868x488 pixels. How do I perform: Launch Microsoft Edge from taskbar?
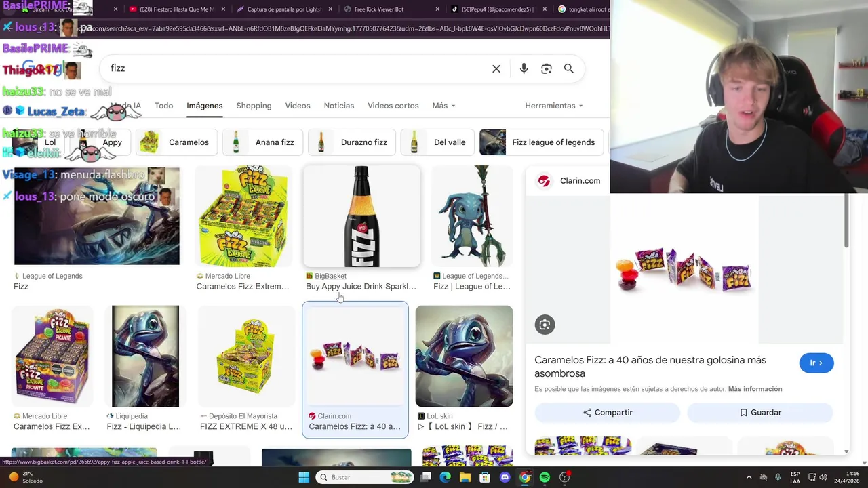point(445,477)
